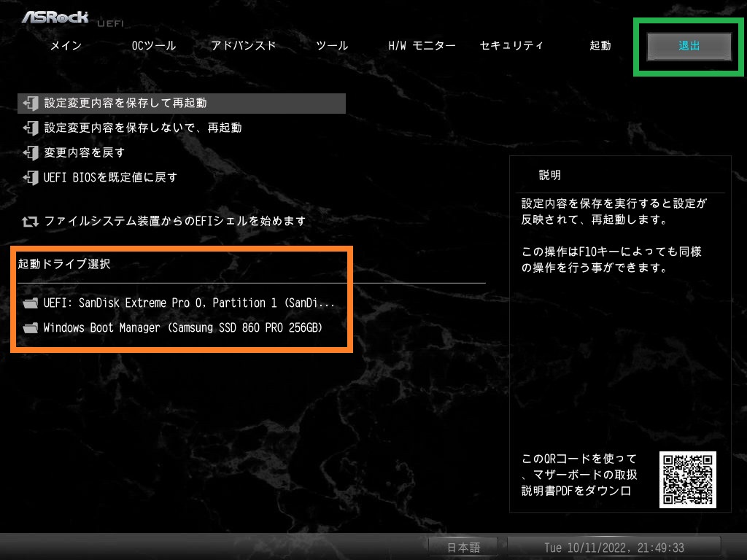Click the QRコード download instructions text
Screen dimensions: 747x560
(x=578, y=475)
